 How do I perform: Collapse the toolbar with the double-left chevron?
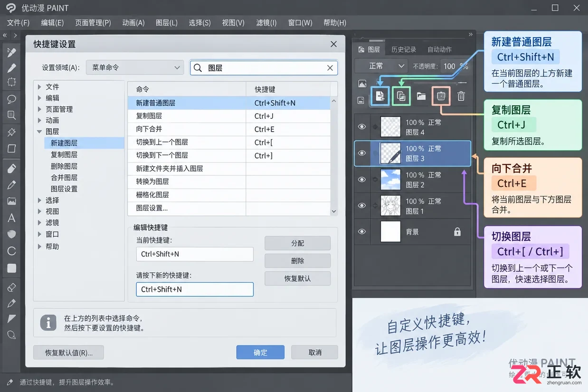(5, 35)
